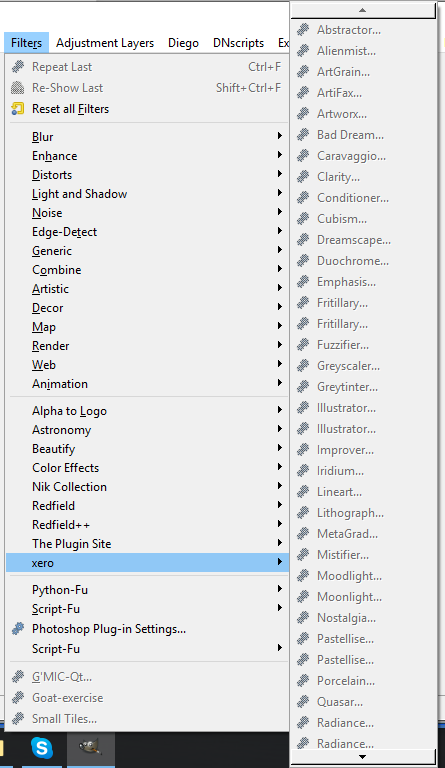Expand the Generic submenu arrow

280,250
